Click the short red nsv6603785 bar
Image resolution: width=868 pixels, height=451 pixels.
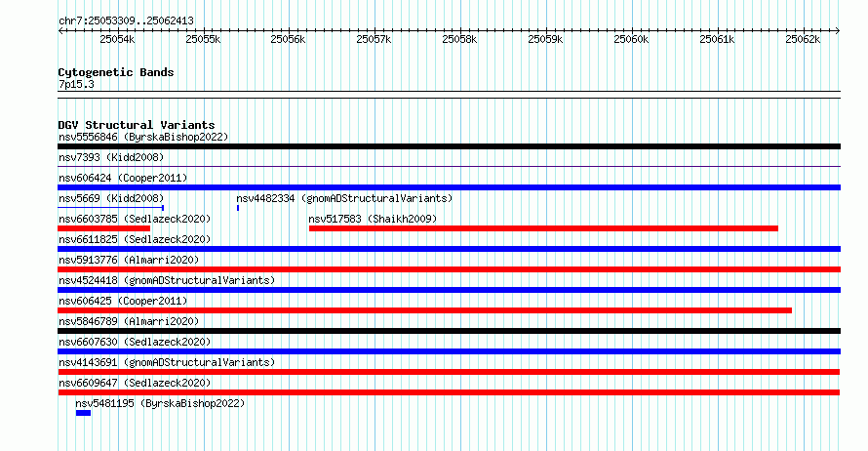tap(104, 228)
